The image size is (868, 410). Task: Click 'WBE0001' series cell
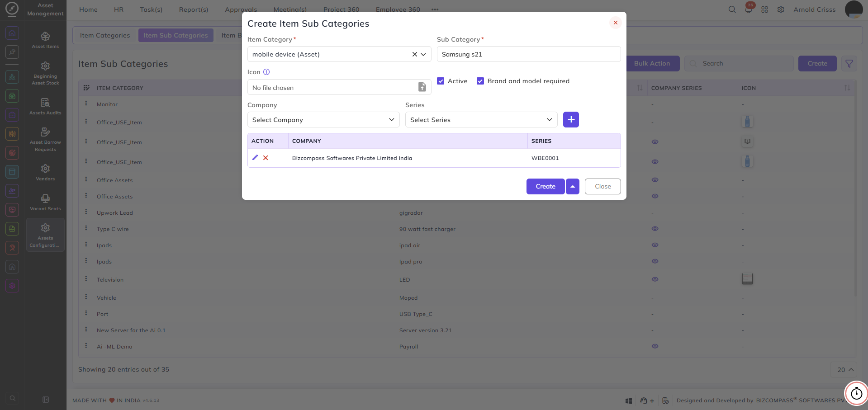[545, 158]
